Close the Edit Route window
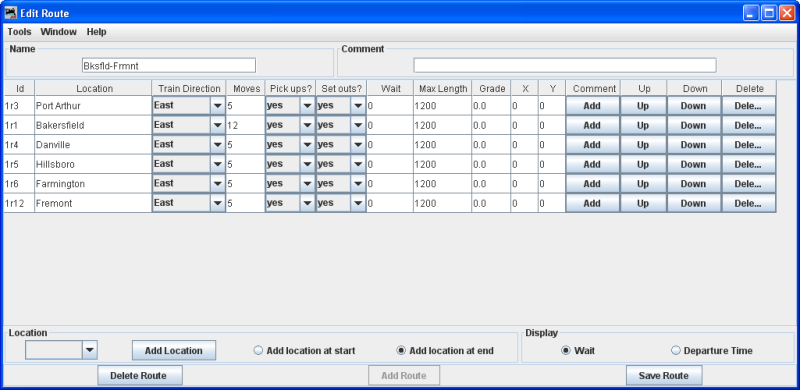 click(x=787, y=13)
